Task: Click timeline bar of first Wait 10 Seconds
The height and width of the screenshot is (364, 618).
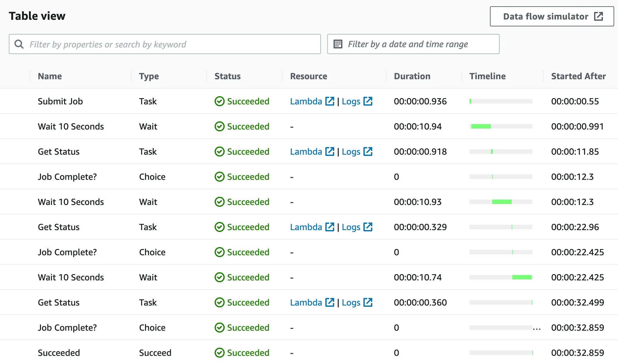Action: [481, 126]
